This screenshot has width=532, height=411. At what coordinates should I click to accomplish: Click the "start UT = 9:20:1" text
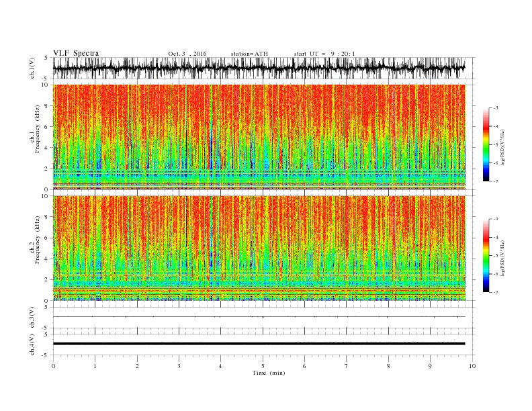point(324,54)
